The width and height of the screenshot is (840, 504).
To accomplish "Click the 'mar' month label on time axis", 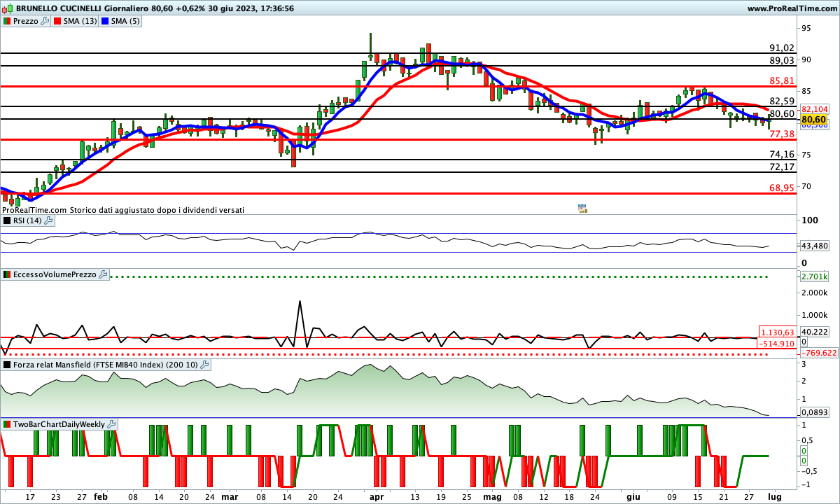I will (x=230, y=496).
